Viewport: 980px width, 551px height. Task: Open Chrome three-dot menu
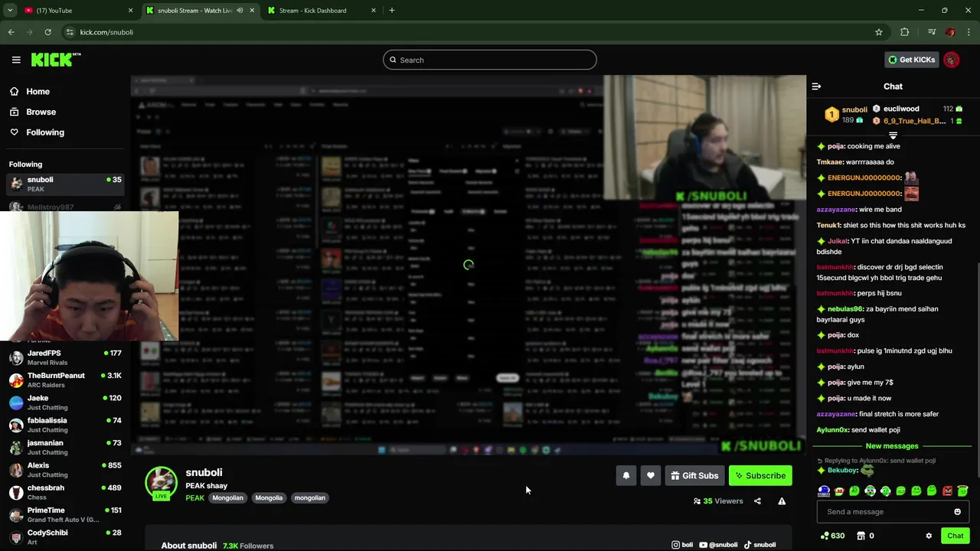969,32
